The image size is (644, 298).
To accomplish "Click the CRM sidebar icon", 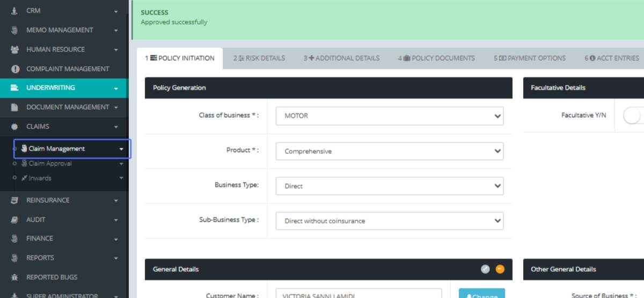I will pos(14,11).
